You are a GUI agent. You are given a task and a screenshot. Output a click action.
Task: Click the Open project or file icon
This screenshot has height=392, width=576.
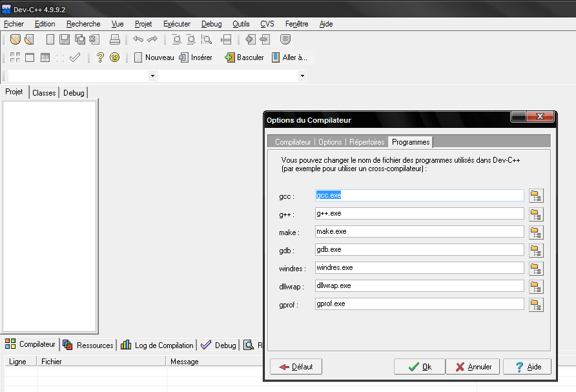point(29,39)
